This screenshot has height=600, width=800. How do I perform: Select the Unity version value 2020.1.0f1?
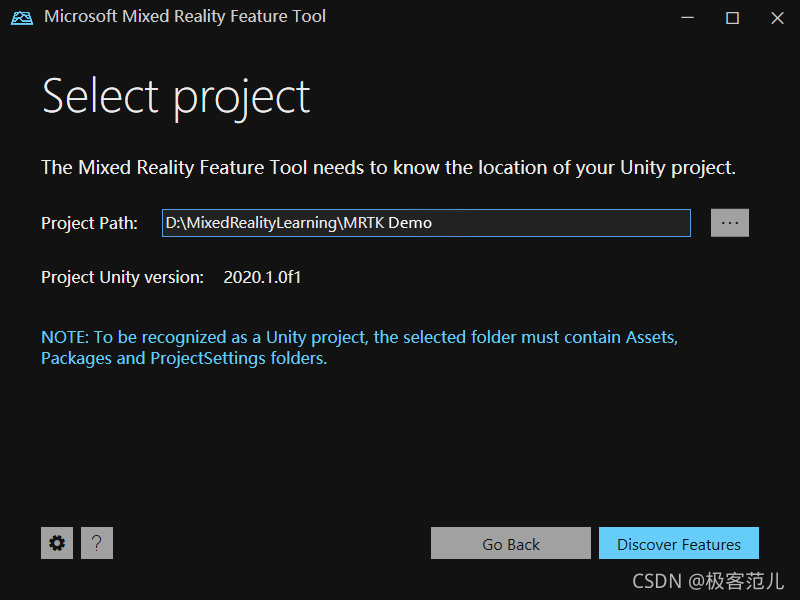pyautogui.click(x=262, y=277)
